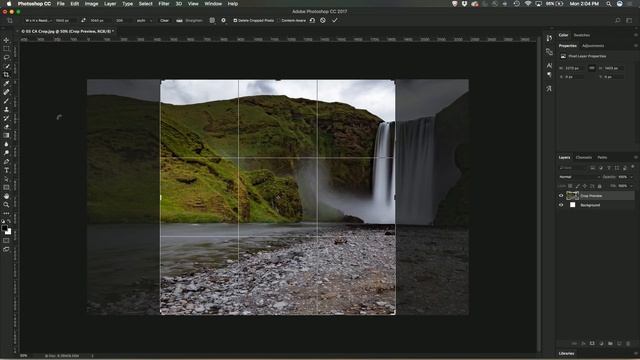Select the Dodge tool
The image size is (640, 360).
pyautogui.click(x=6, y=153)
